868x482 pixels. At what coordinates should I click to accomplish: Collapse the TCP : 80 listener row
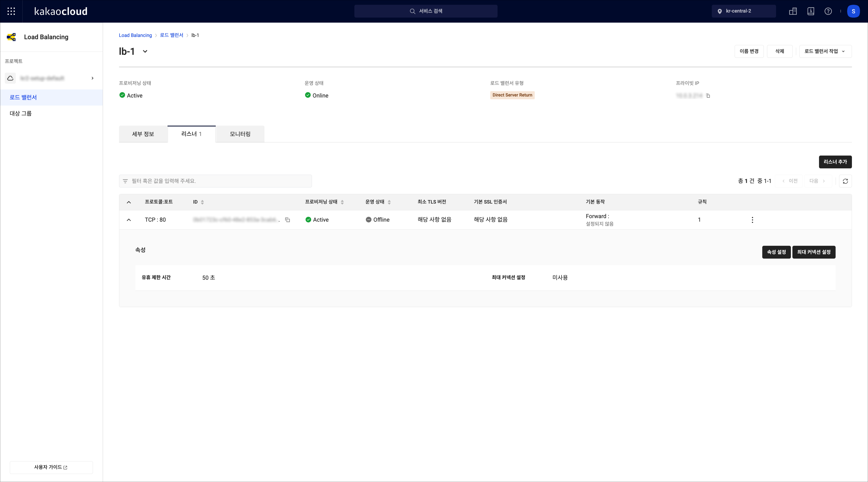129,220
